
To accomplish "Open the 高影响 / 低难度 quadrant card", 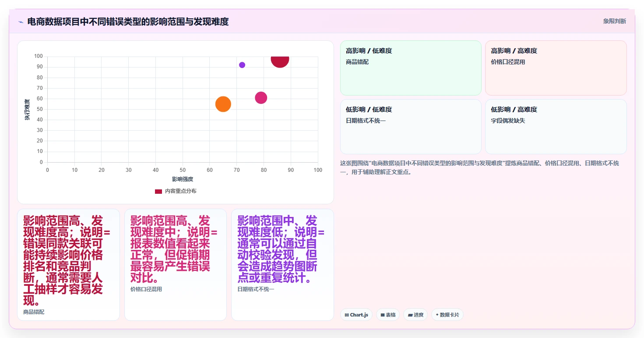I will (x=411, y=68).
